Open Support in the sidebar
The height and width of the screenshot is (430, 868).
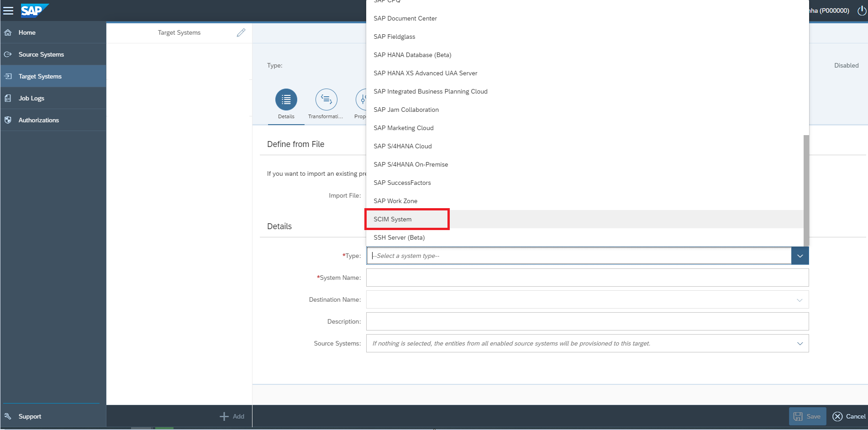click(x=53, y=416)
